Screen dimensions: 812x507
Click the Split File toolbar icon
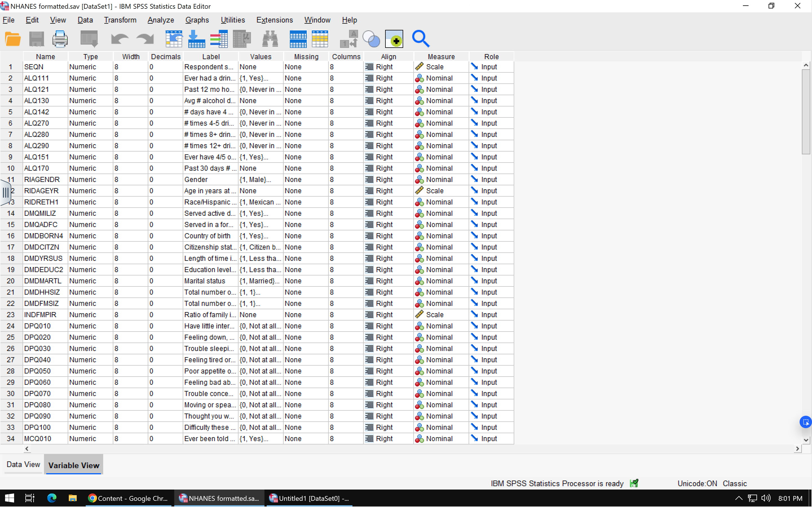(298, 39)
